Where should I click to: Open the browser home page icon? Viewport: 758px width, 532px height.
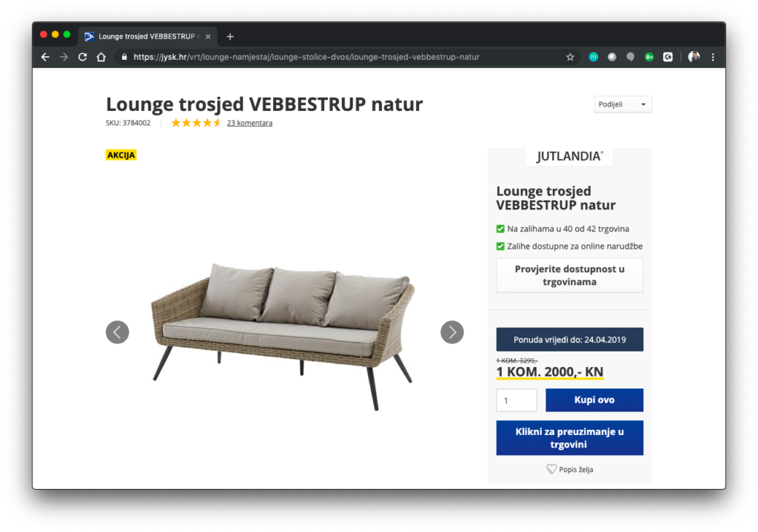(101, 57)
